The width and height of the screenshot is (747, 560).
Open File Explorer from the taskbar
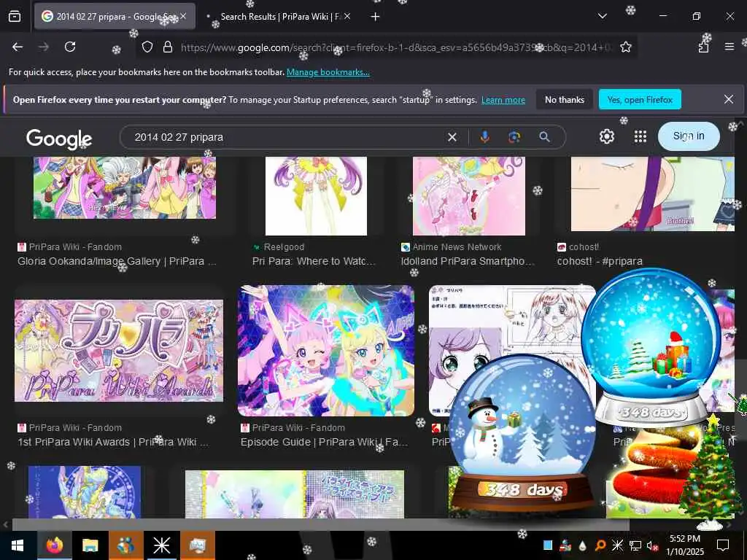90,545
